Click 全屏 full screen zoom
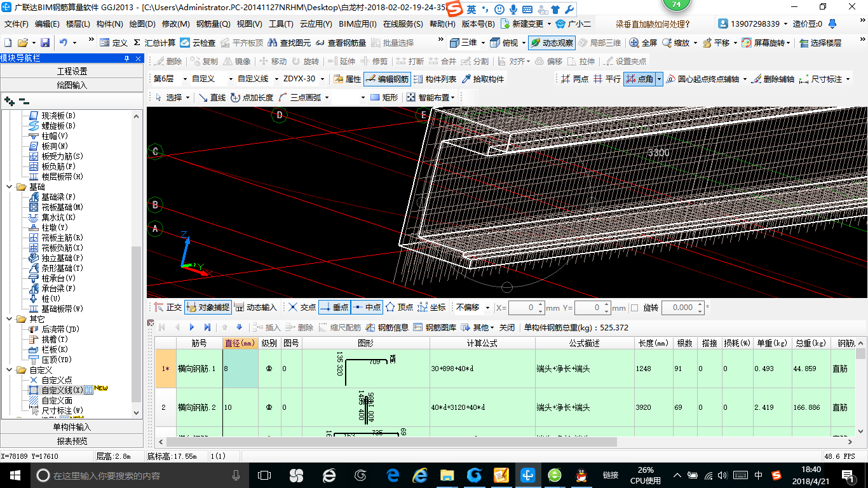This screenshot has width=868, height=488. [643, 43]
